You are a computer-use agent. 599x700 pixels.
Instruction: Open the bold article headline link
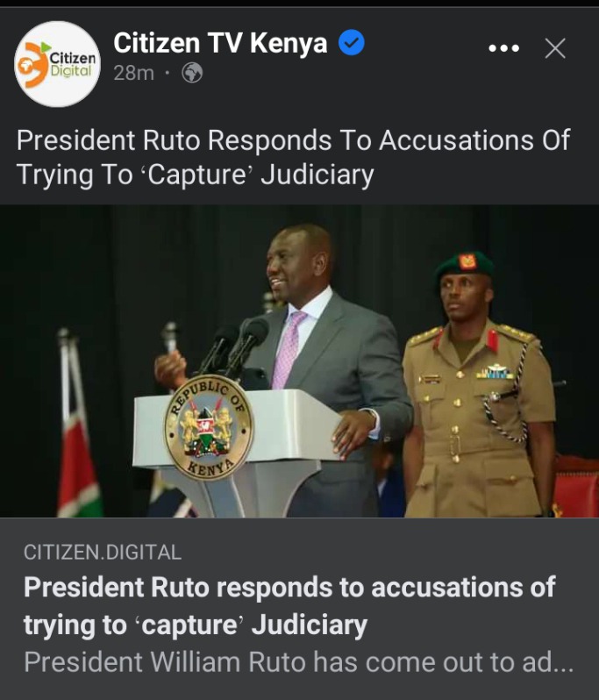(289, 605)
